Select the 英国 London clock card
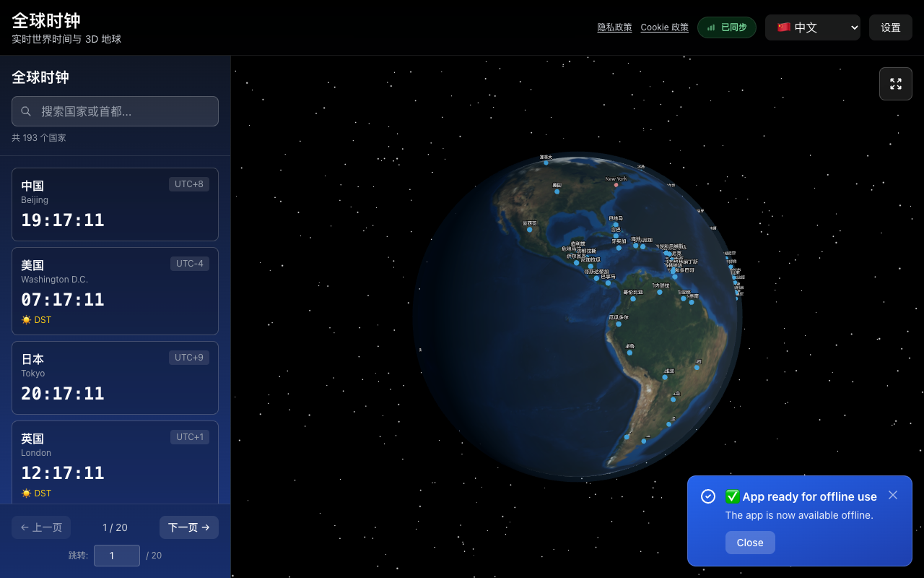924x578 pixels. [115, 462]
